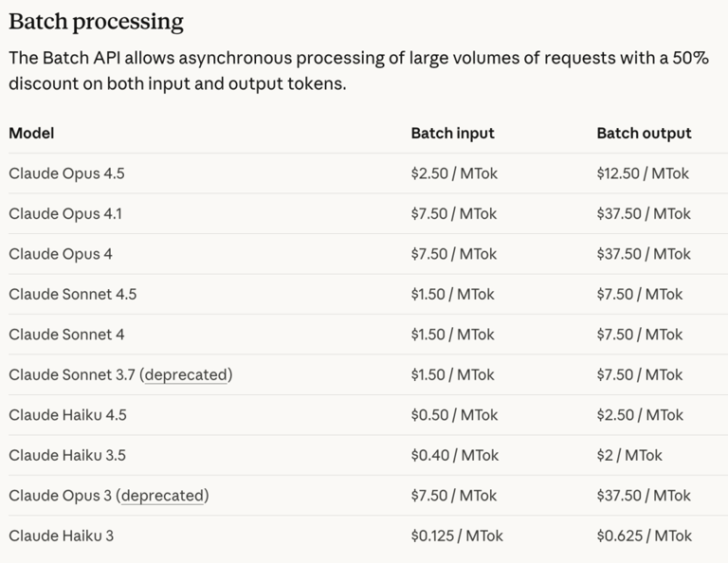Select the Claude Haiku 3 model name
The height and width of the screenshot is (563, 728).
tap(61, 536)
